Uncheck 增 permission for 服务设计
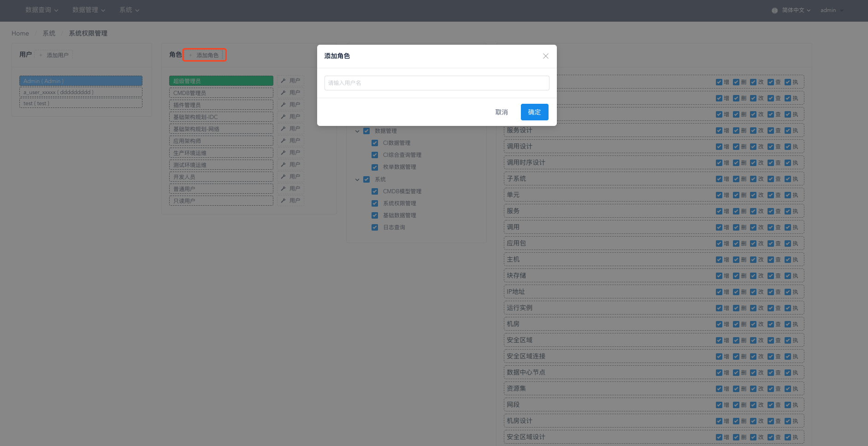Screen dimensions: 868x446 coord(719,131)
